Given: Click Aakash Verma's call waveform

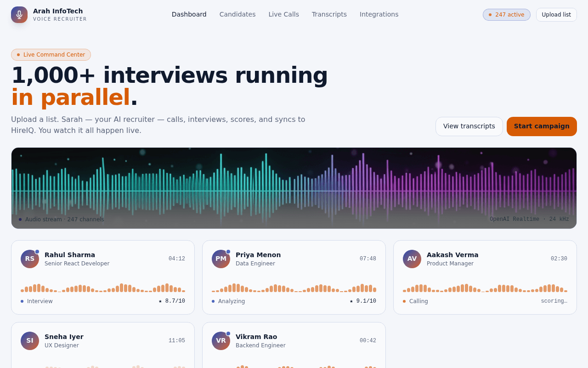Looking at the screenshot, I should tap(485, 287).
